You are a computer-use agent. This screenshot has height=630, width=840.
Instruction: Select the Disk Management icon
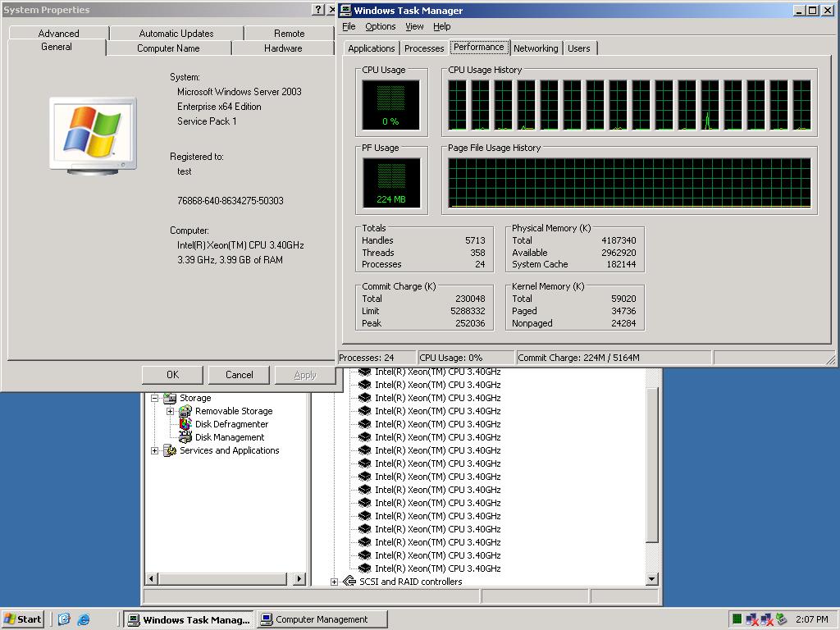185,437
